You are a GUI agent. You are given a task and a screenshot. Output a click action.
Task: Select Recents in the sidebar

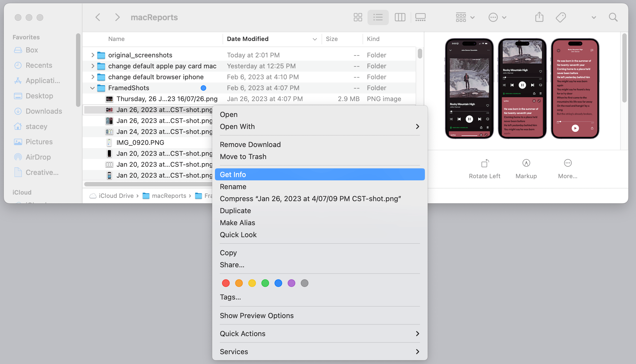(33, 65)
